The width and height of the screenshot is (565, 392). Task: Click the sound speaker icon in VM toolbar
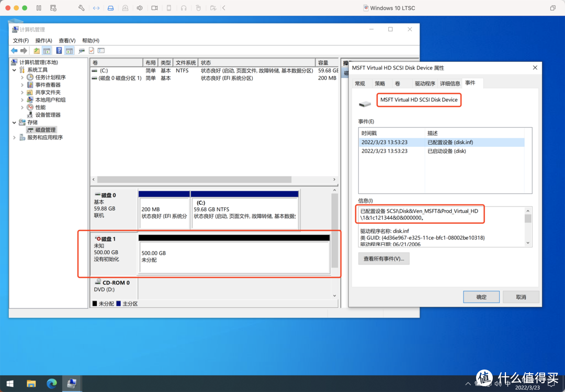pos(140,8)
